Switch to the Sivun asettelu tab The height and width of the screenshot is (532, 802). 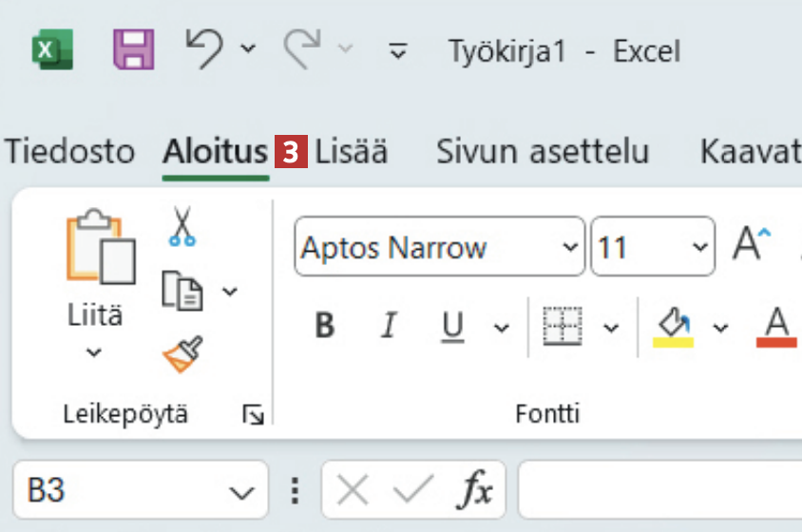543,152
